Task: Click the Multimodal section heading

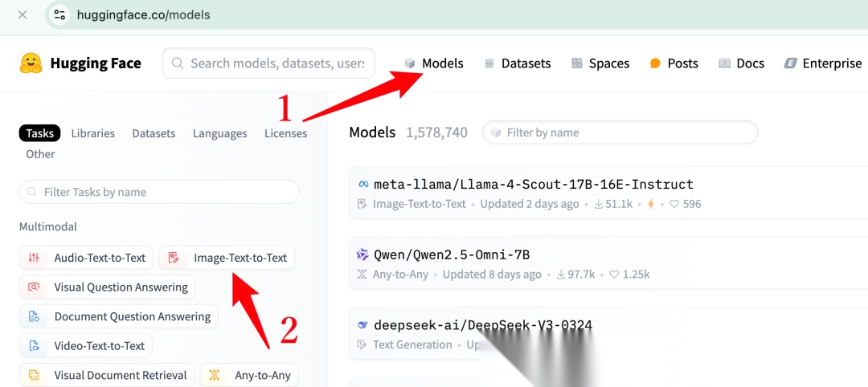Action: click(48, 226)
